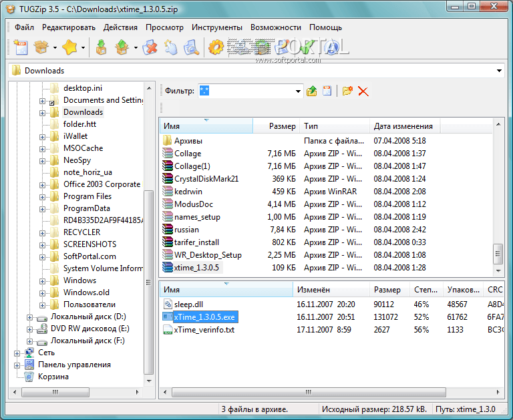Click the Архивы folder icon
The image size is (513, 420).
pos(167,141)
